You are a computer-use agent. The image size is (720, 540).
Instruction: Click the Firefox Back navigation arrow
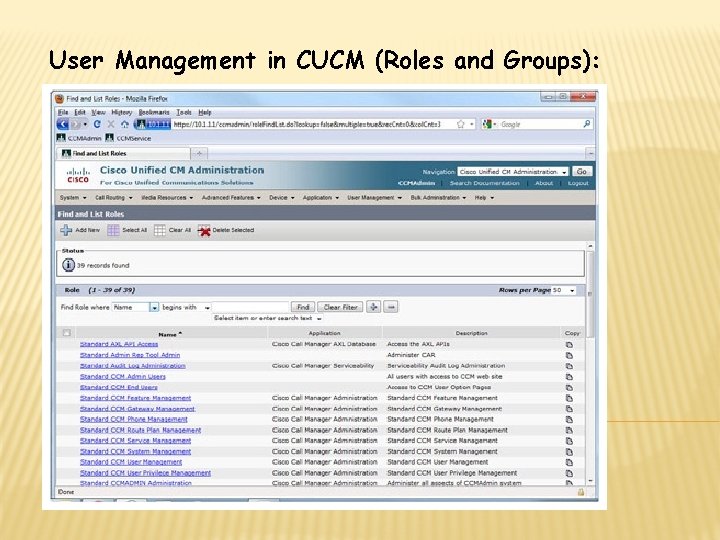click(63, 124)
